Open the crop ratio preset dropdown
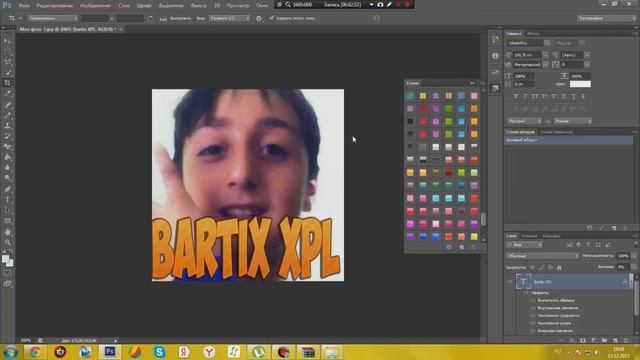 point(52,18)
